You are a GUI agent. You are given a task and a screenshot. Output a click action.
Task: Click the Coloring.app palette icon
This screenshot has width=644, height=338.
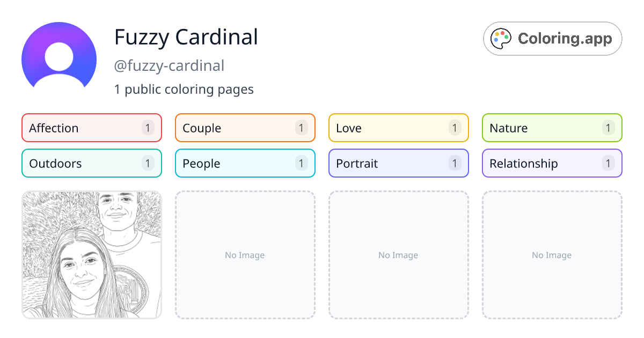click(501, 38)
